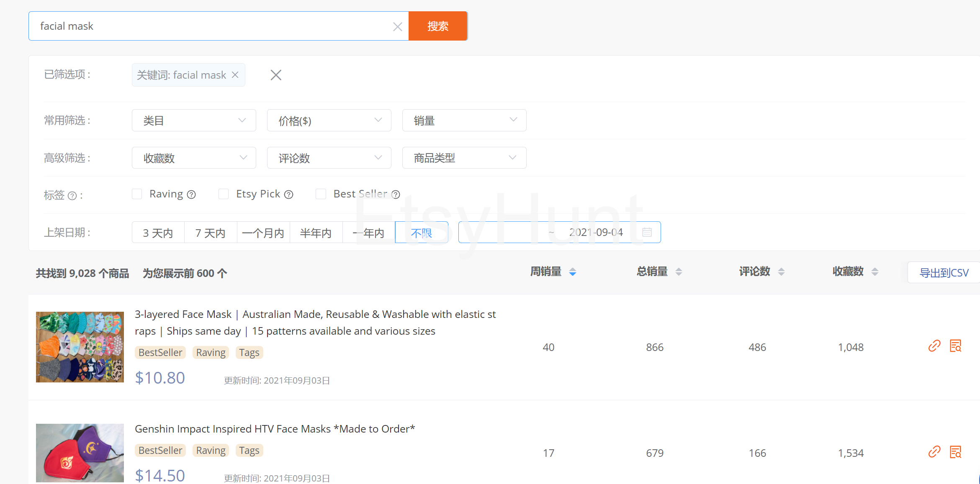The height and width of the screenshot is (484, 980).
Task: Select 7 天内 listing date option
Action: (x=211, y=233)
